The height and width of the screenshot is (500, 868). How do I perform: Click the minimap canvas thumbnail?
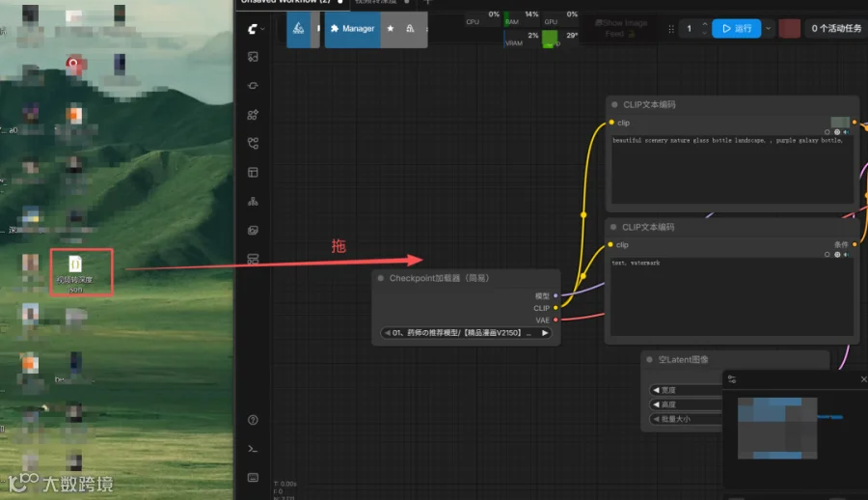tap(777, 428)
